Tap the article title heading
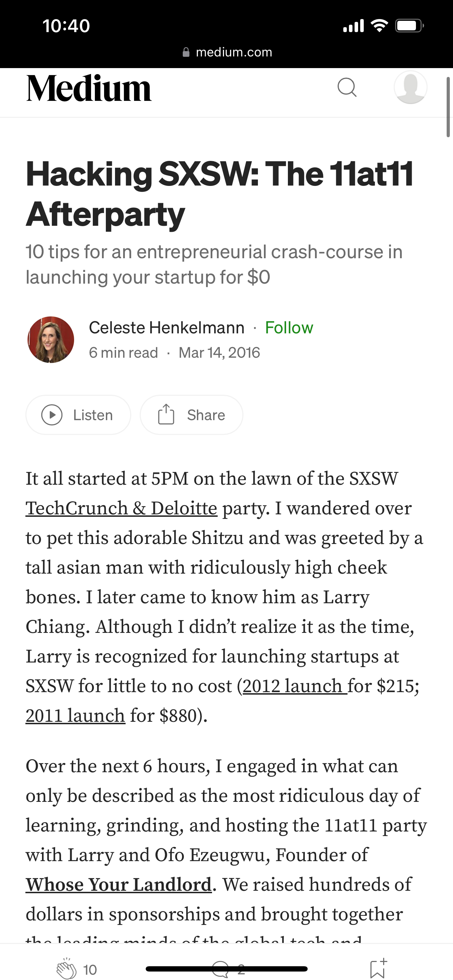The image size is (453, 980). click(219, 194)
